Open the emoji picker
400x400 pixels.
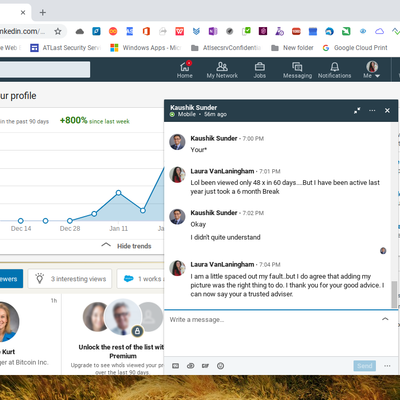click(x=220, y=366)
